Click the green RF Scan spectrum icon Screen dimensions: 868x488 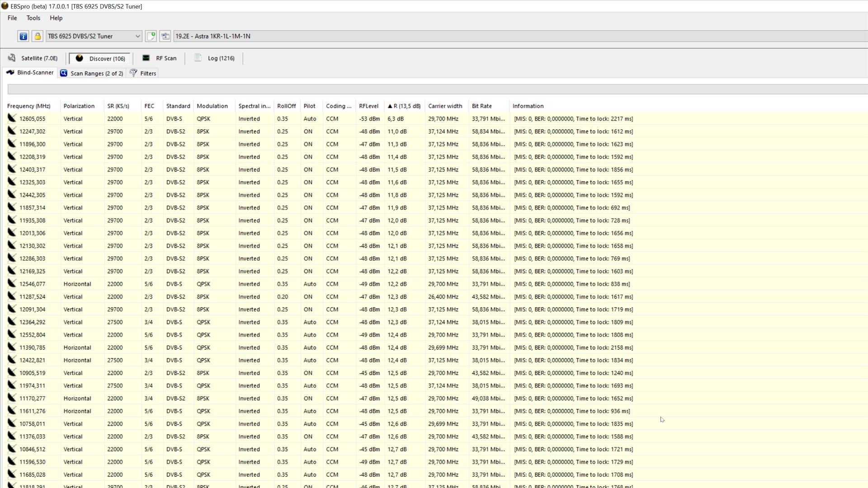[146, 58]
